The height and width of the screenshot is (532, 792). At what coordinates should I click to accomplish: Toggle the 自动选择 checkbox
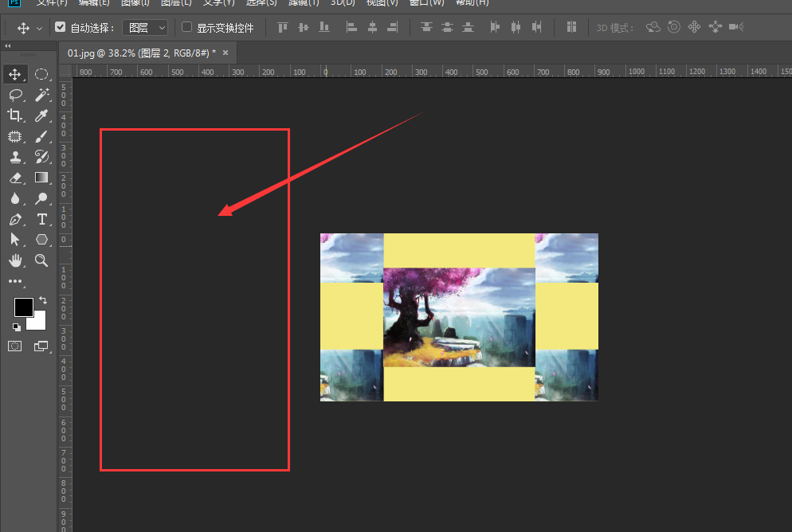tap(61, 26)
